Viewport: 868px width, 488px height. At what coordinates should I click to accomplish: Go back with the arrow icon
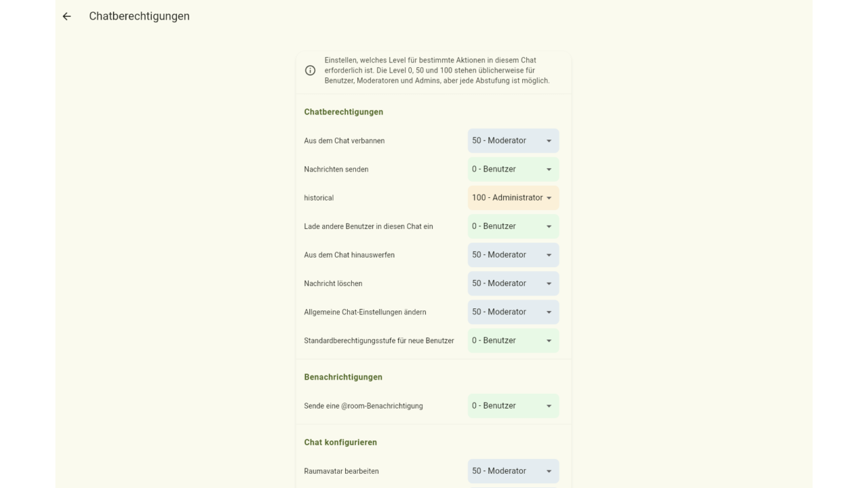click(66, 16)
